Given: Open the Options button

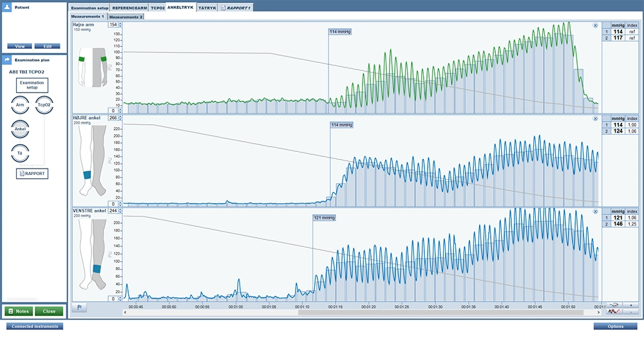Looking at the screenshot, I should (x=615, y=327).
